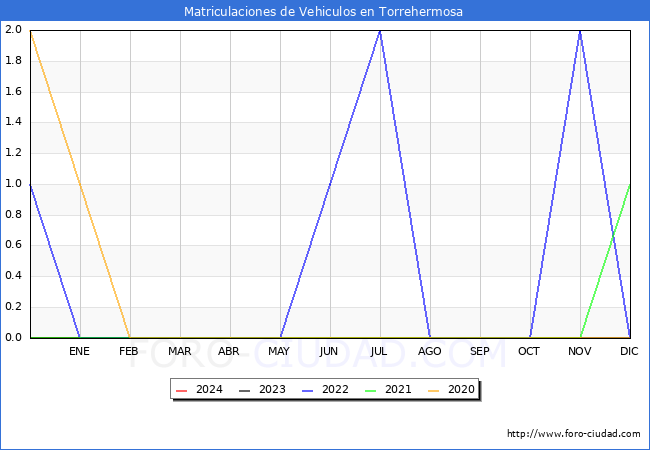This screenshot has height=450, width=650.
Task: Click the 2021 green legend swatch
Action: pyautogui.click(x=371, y=390)
